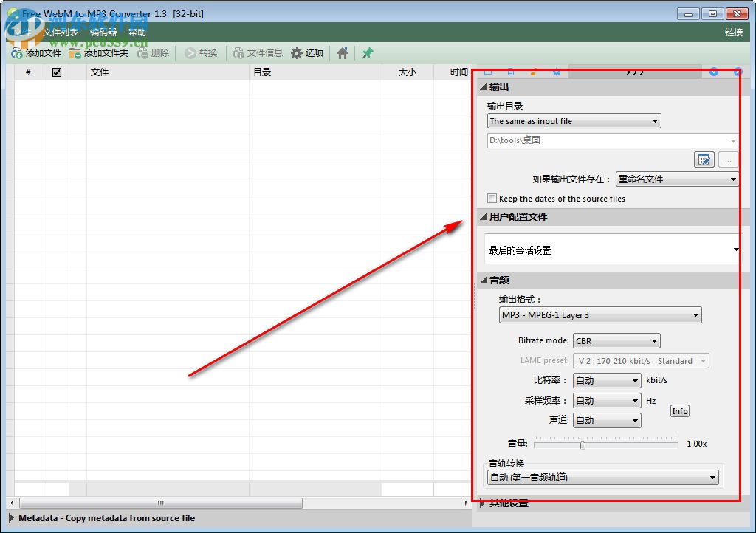Expand the Metadata section at the bottom
Screen dimensions: 756x533
pyautogui.click(x=13, y=518)
